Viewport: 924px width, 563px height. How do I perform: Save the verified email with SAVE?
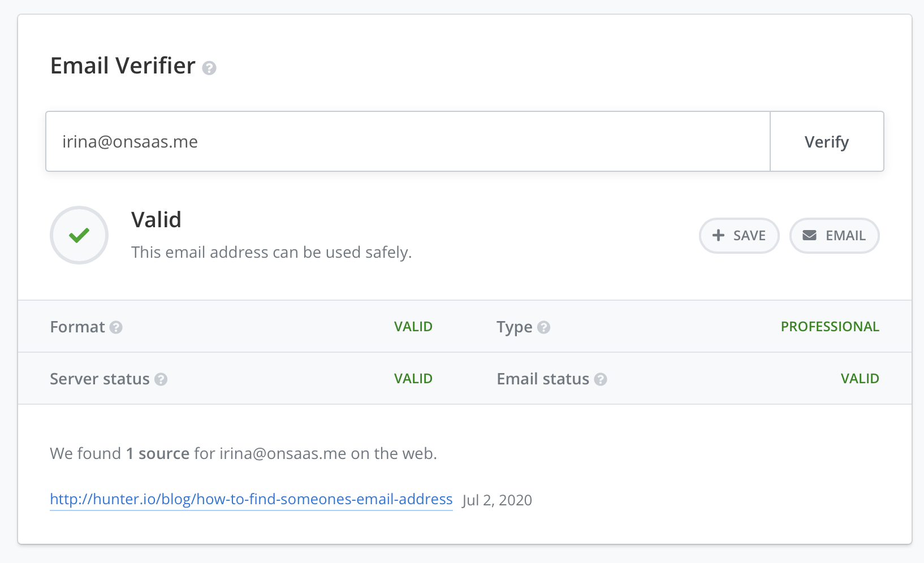[739, 235]
